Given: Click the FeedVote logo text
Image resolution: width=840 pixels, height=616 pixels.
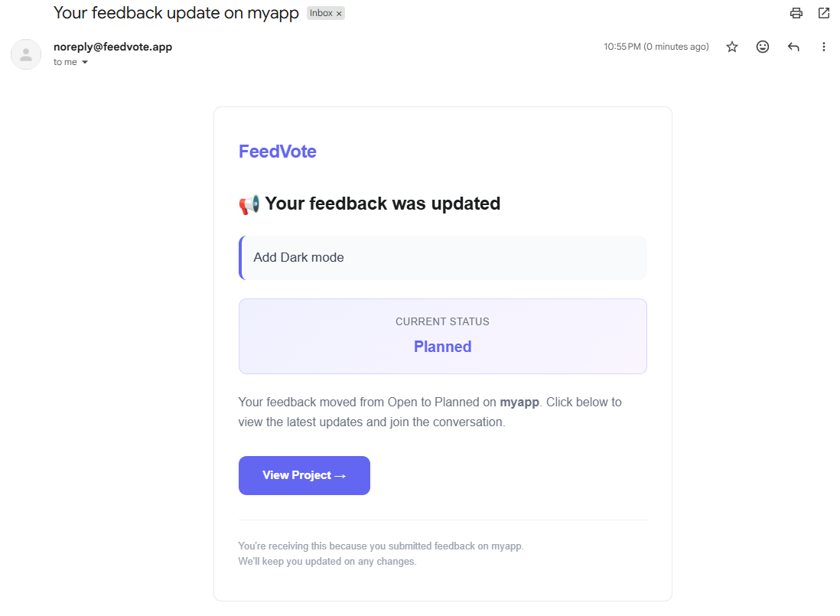Looking at the screenshot, I should point(278,152).
